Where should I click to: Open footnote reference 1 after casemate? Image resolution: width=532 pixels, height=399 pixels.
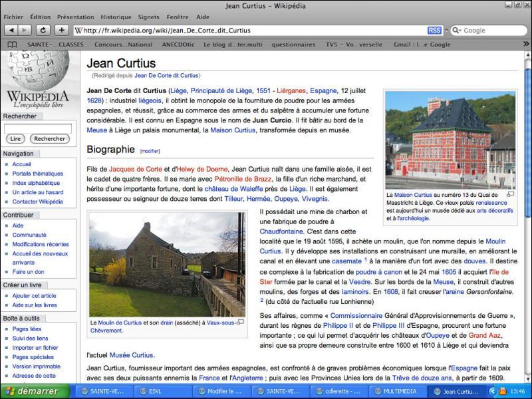(366, 259)
